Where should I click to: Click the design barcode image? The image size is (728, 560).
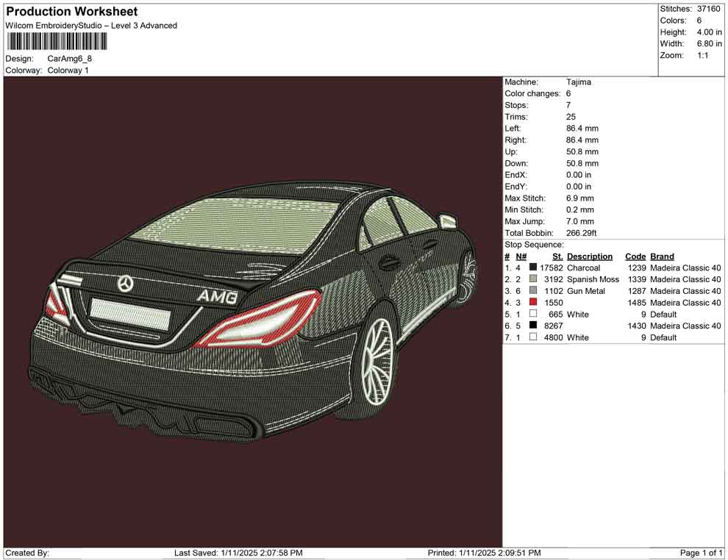pyautogui.click(x=55, y=42)
